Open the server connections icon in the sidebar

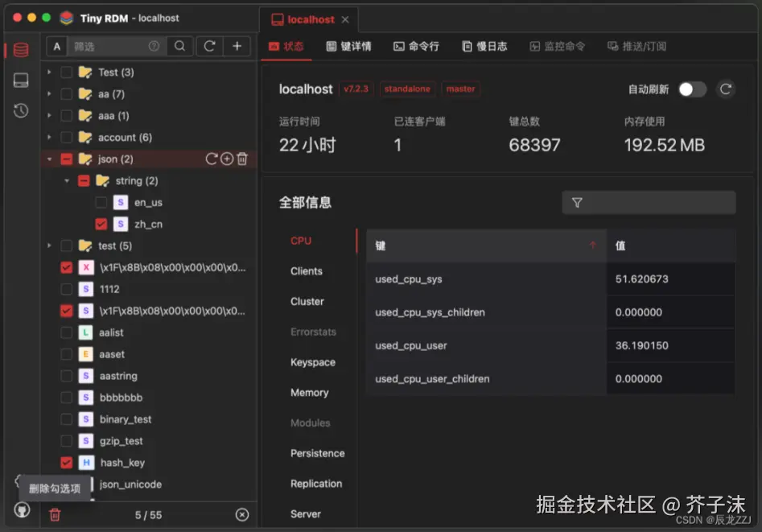tap(21, 80)
